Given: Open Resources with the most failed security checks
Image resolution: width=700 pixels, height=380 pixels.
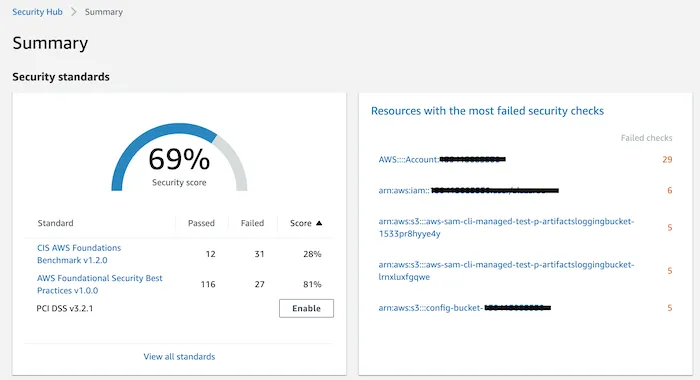Looking at the screenshot, I should click(x=487, y=111).
